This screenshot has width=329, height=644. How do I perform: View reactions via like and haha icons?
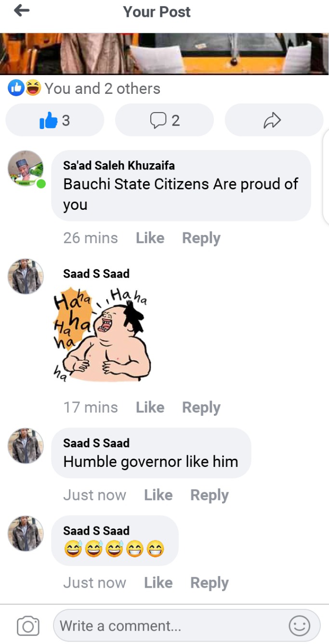click(x=25, y=88)
